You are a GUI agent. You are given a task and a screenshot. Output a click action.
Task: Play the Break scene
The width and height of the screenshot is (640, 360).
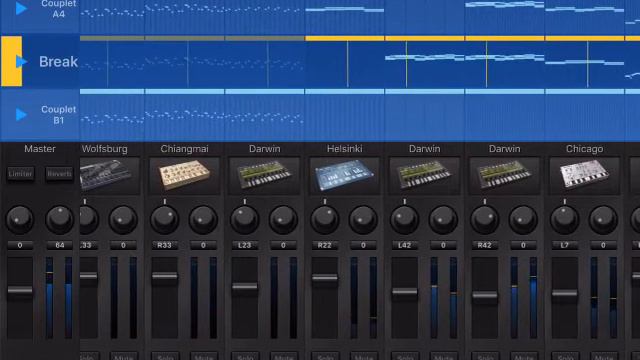[21, 62]
